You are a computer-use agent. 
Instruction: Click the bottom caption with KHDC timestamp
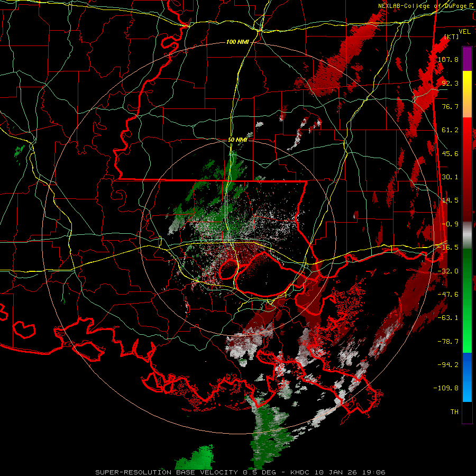241,472
